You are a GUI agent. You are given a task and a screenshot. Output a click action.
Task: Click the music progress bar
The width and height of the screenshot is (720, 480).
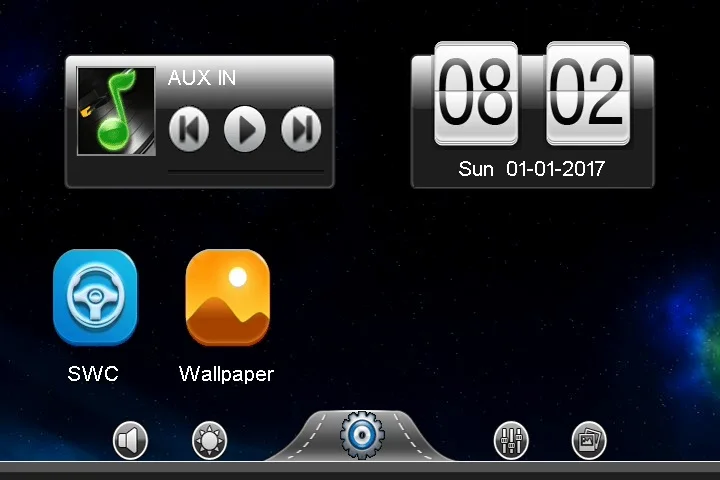pyautogui.click(x=246, y=172)
